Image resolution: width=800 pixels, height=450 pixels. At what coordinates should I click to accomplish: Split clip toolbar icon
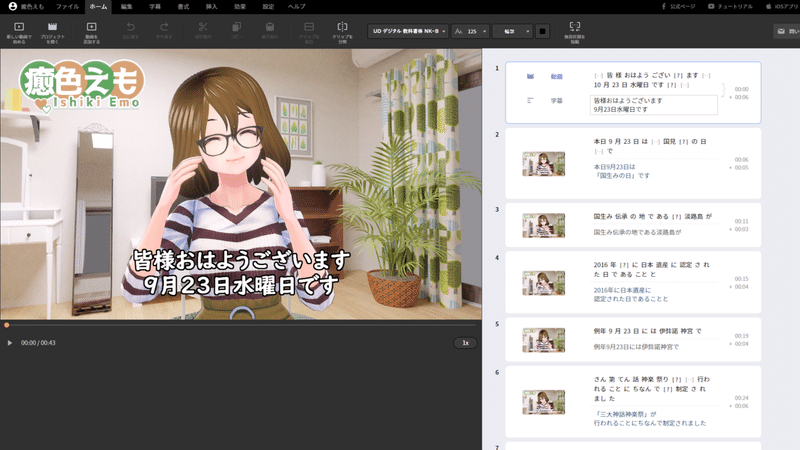[342, 27]
